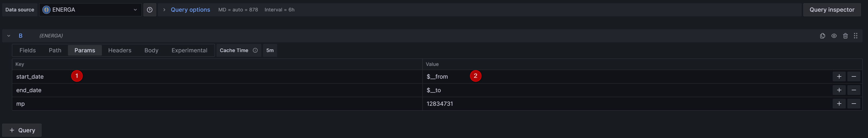
Task: Remove the start_date param row
Action: click(x=854, y=77)
